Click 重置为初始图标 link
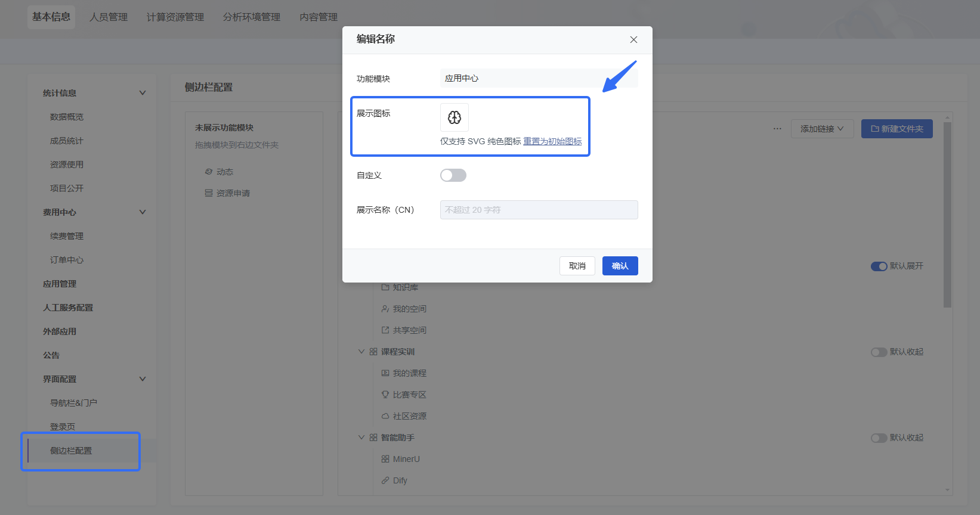The width and height of the screenshot is (980, 515). [x=552, y=141]
